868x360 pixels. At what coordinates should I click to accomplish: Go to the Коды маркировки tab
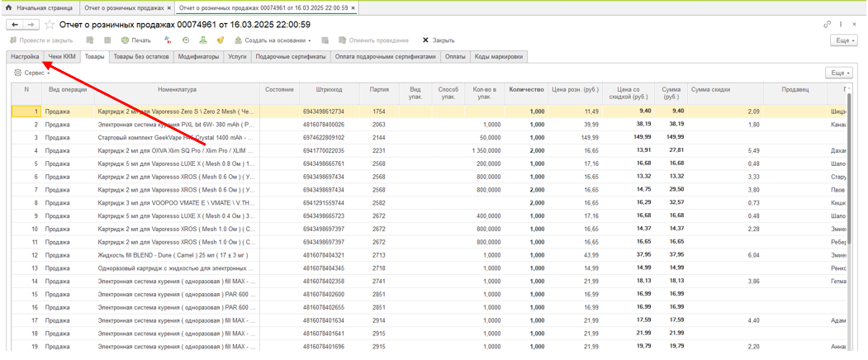[498, 57]
